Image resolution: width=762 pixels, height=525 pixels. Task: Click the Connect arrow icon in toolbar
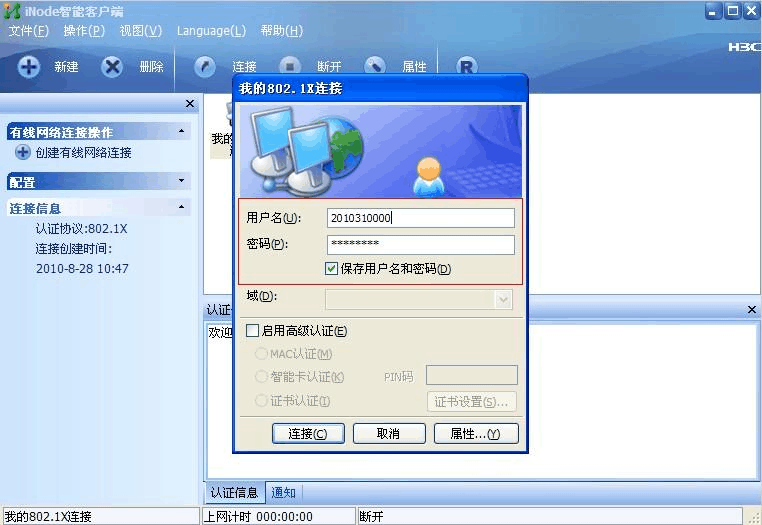click(205, 66)
